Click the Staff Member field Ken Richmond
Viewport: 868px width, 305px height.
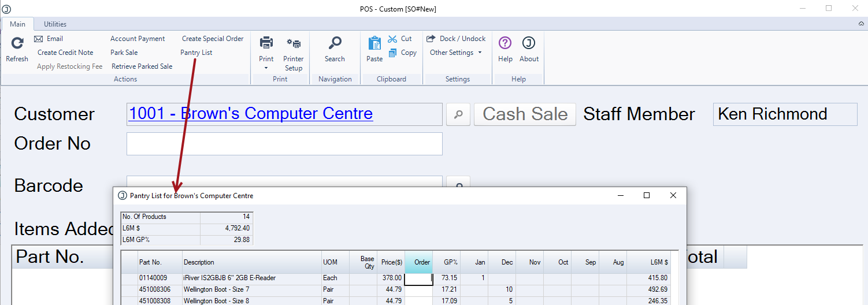785,114
